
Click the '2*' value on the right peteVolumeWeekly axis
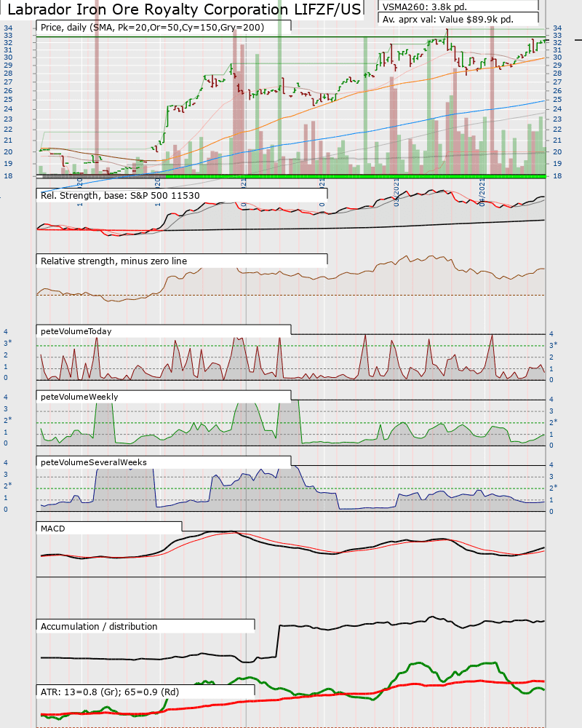pos(553,422)
